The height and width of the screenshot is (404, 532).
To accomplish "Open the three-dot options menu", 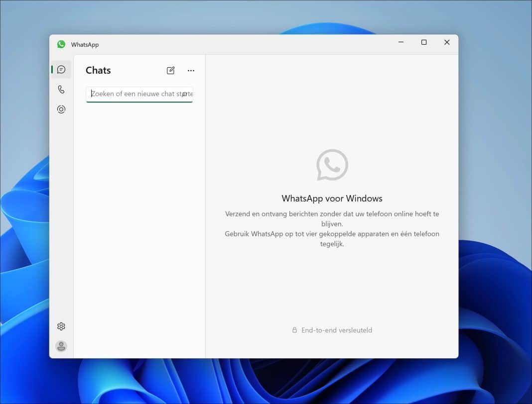I will [x=191, y=70].
